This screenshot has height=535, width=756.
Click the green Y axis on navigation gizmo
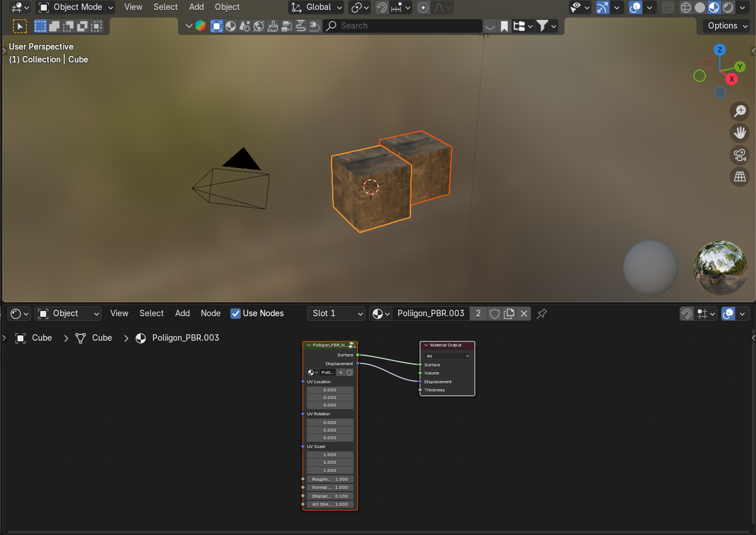(x=740, y=67)
